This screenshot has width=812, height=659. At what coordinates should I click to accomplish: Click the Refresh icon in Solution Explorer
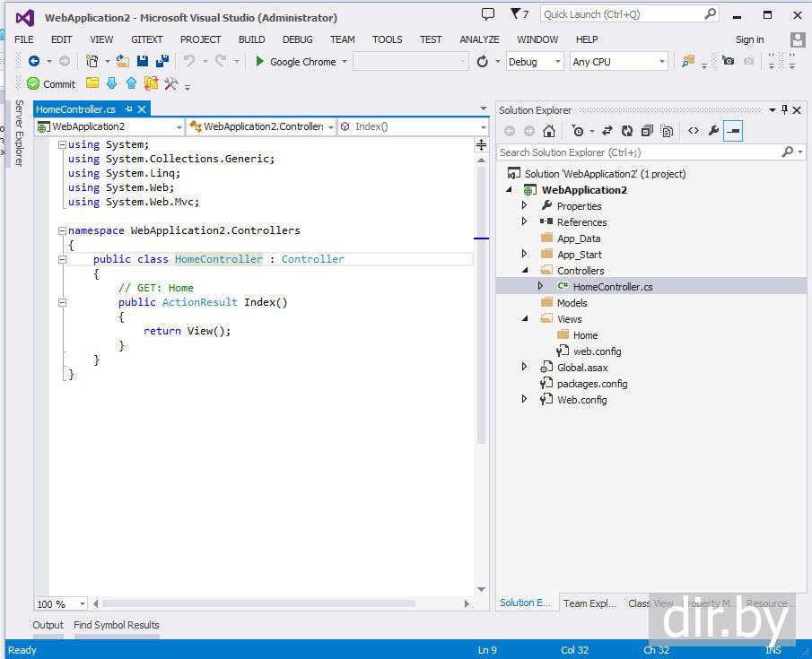pos(627,131)
